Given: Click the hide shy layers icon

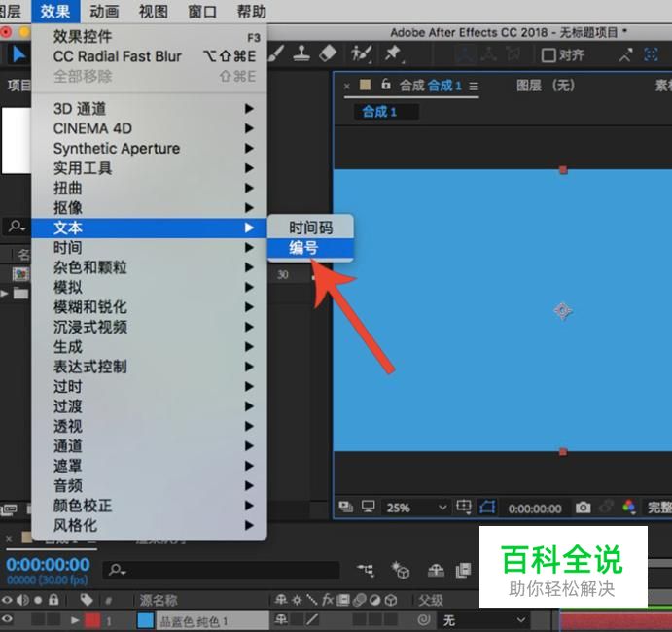Looking at the screenshot, I should pos(436,571).
